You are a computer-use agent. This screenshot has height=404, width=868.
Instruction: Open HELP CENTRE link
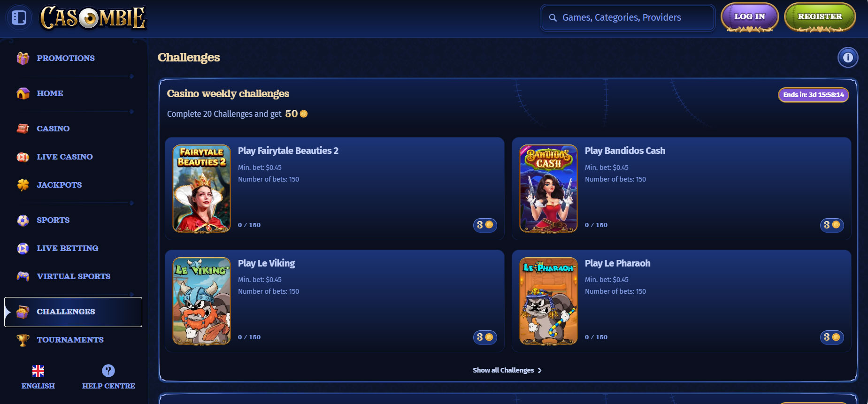[108, 386]
